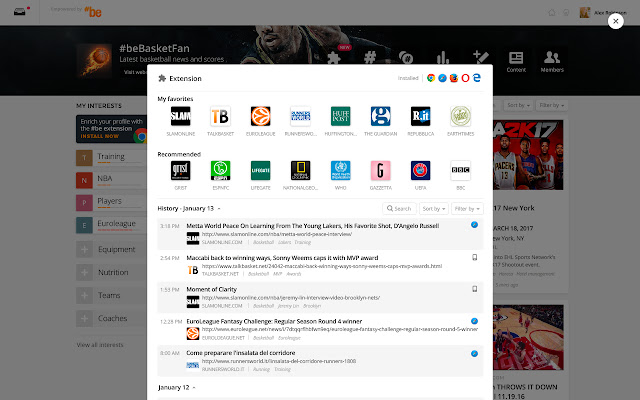640x400 pixels.
Task: Open the add-and-edit pencil section
Action: pos(480,58)
